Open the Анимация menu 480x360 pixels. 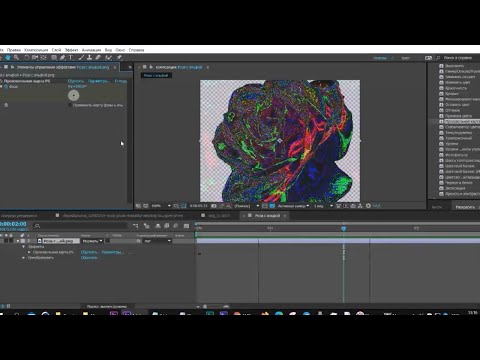pyautogui.click(x=91, y=50)
